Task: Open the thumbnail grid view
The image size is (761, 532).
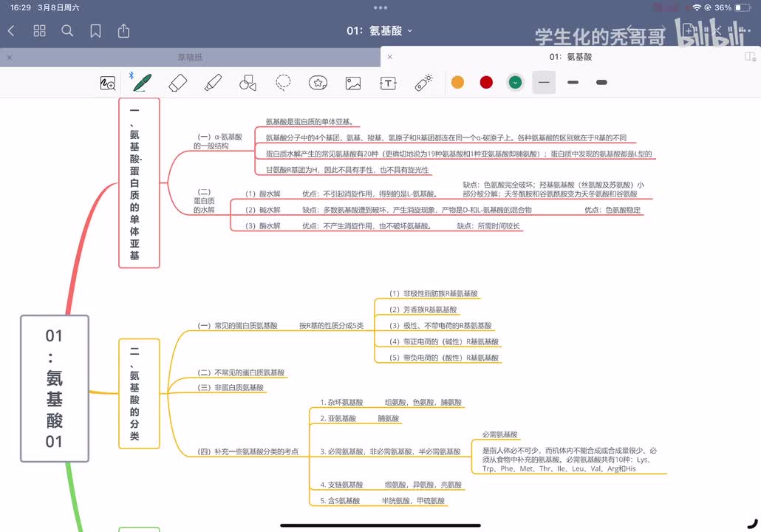Action: [39, 31]
